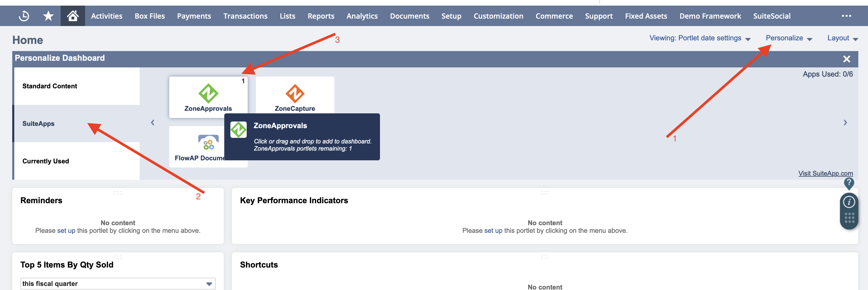The image size is (868, 290).
Task: Open the Reports menu
Action: tap(321, 16)
